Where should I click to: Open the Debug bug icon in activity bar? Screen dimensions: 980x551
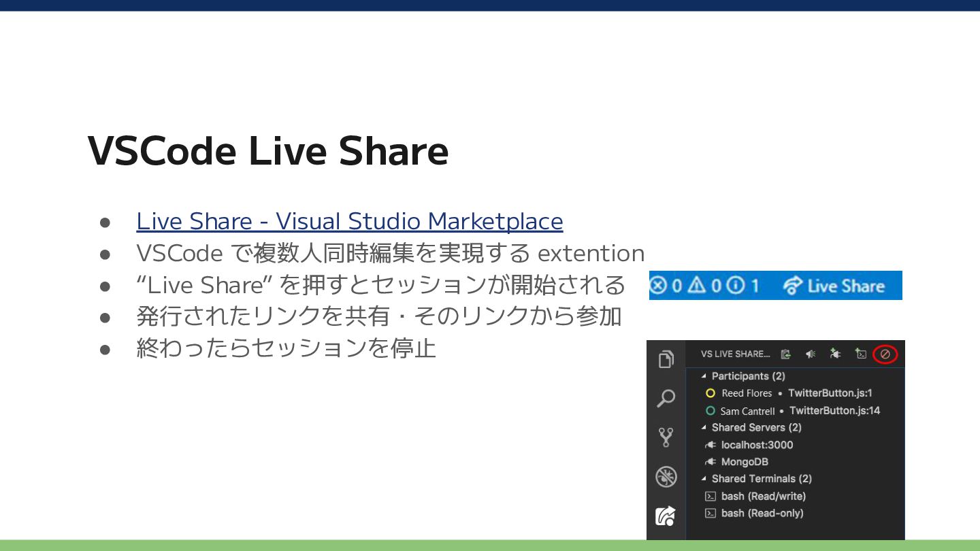click(666, 477)
